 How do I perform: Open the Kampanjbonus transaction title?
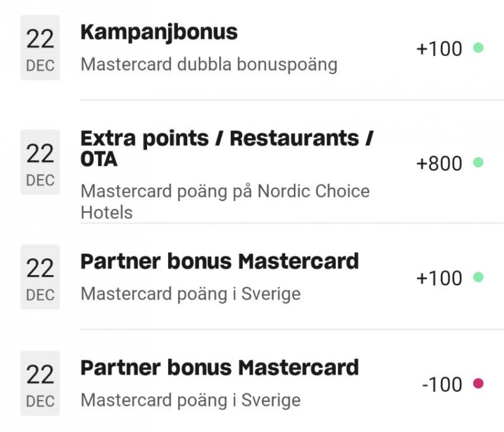click(x=159, y=32)
